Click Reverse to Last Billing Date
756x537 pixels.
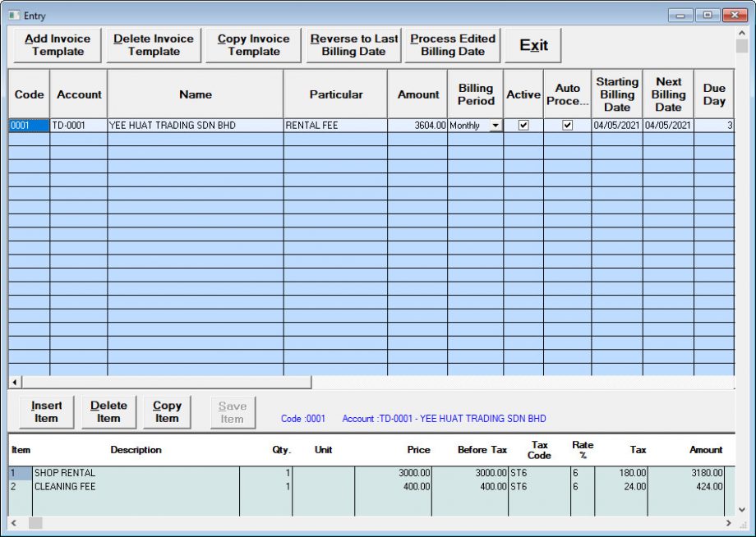click(353, 45)
